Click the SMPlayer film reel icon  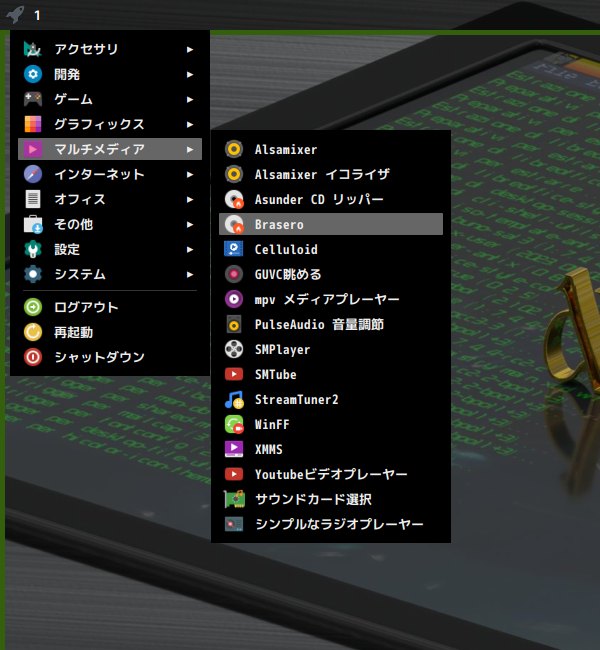[x=234, y=349]
